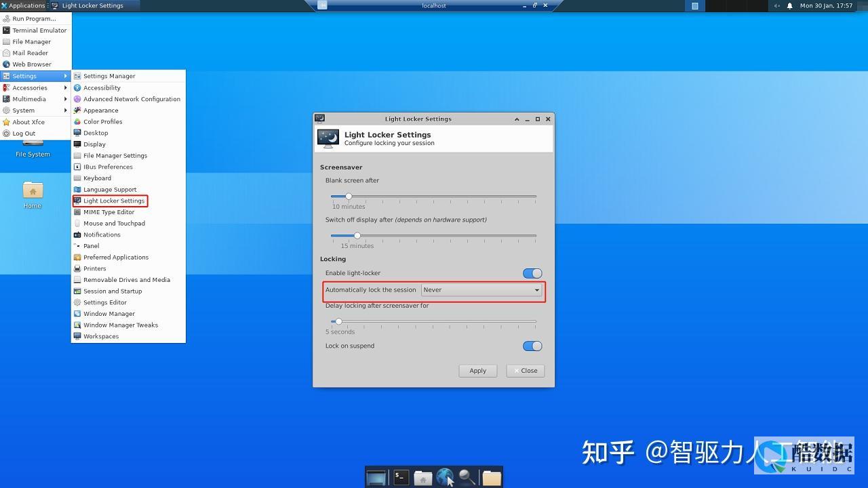Expand the Multimedia submenu
The image size is (868, 488).
click(35, 99)
